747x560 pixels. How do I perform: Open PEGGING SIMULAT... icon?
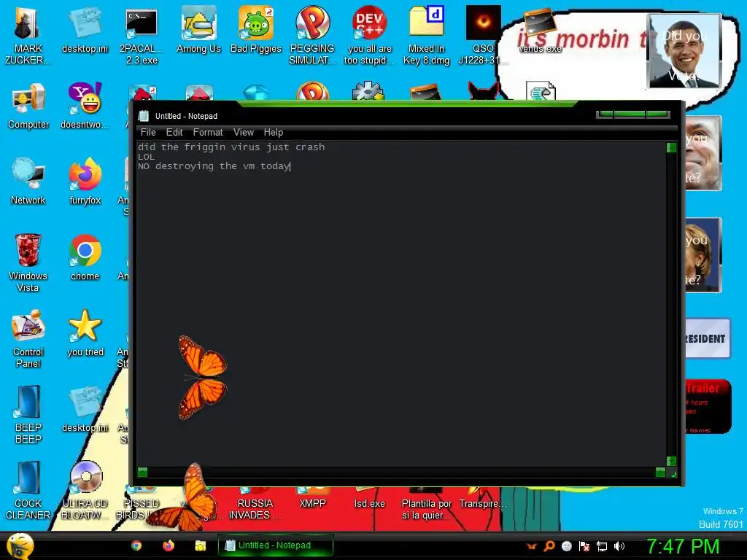click(312, 35)
